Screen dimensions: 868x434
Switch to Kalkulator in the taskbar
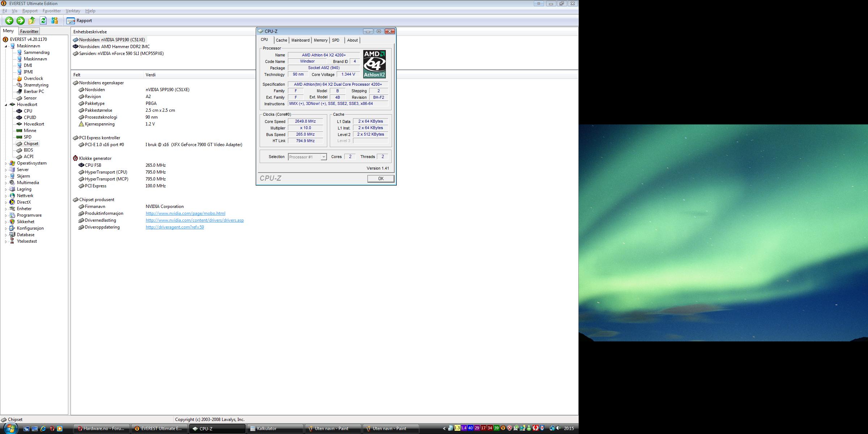275,429
